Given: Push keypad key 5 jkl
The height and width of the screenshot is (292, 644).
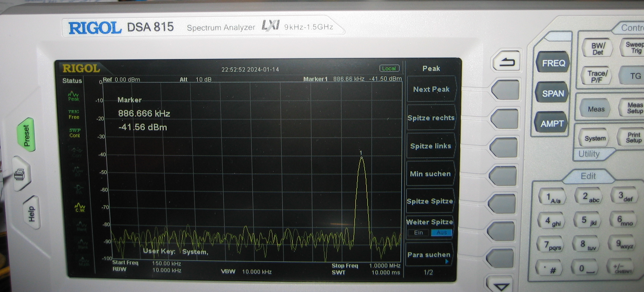Looking at the screenshot, I should click(x=588, y=221).
